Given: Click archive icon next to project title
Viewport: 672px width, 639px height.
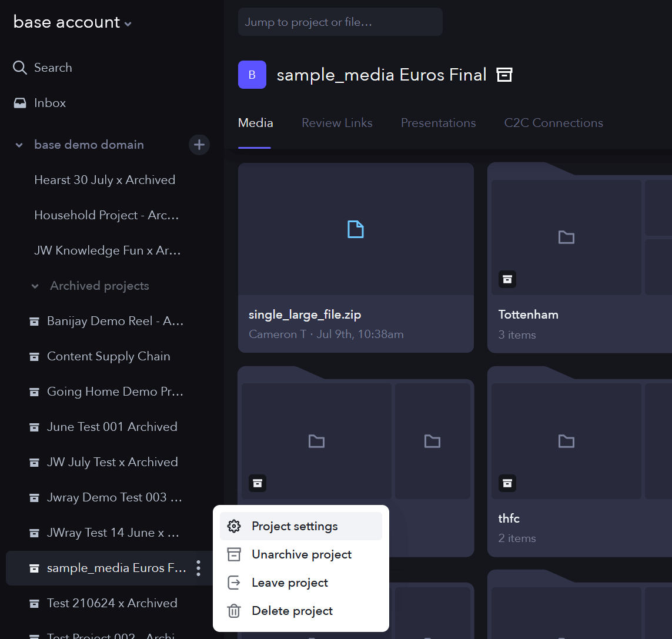Looking at the screenshot, I should tap(504, 75).
